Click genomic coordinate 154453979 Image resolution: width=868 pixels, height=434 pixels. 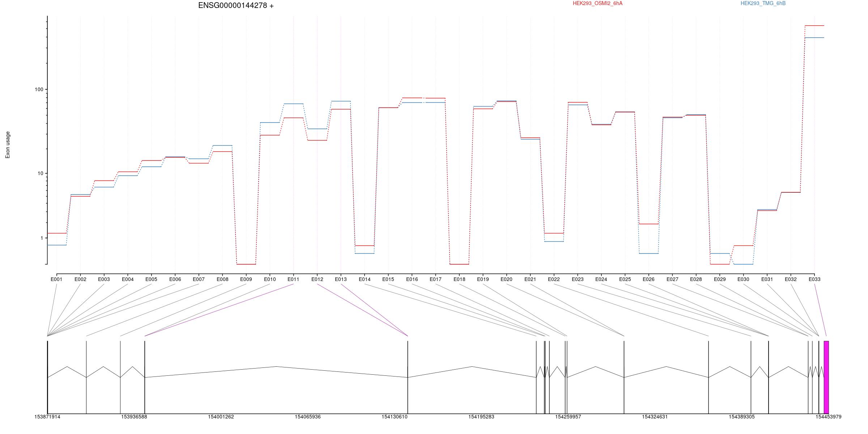point(829,417)
